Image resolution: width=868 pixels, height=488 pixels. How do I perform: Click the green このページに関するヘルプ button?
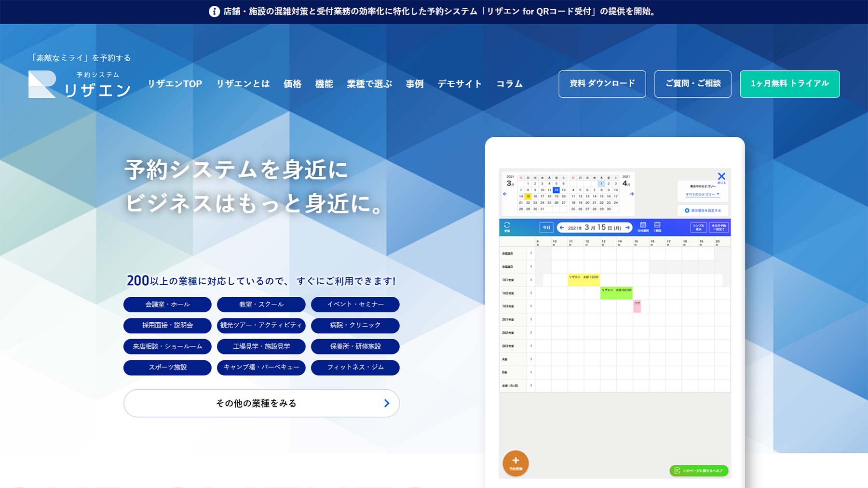[x=699, y=471]
